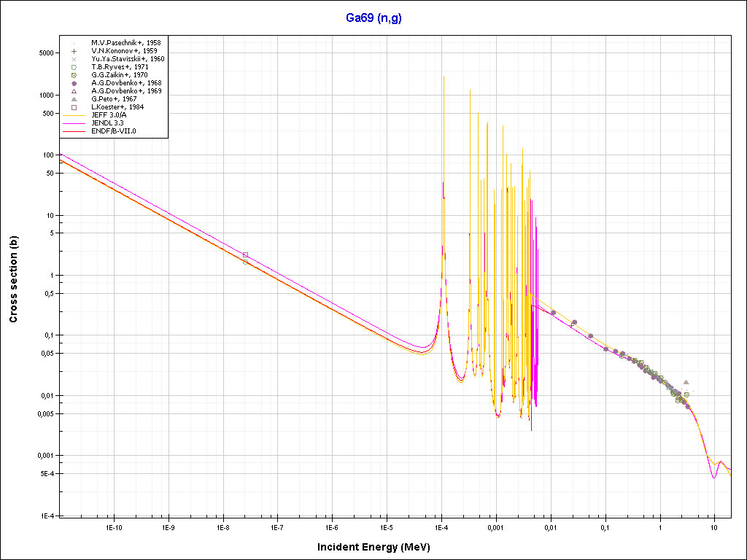This screenshot has height=560, width=747.
Task: Click the gray triangle G.Peto data point on plot
Action: (686, 382)
